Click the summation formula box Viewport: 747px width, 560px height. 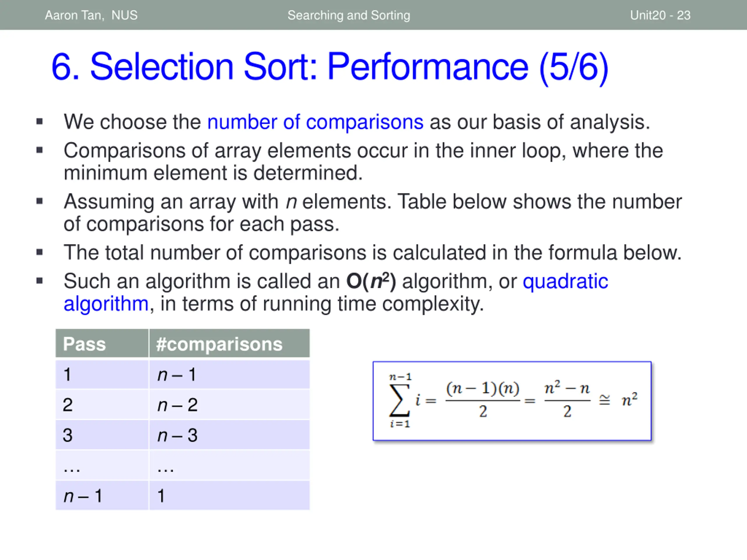click(x=512, y=401)
